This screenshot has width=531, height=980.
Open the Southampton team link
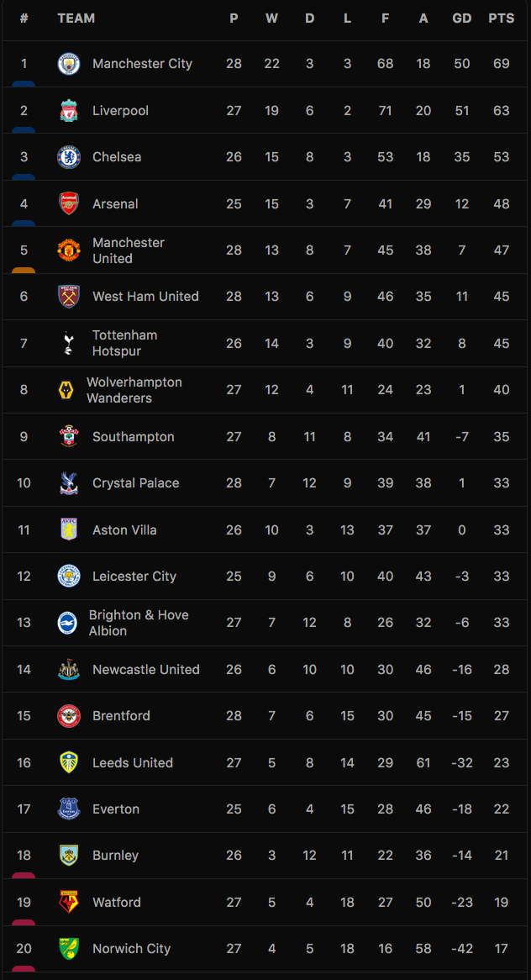point(133,436)
